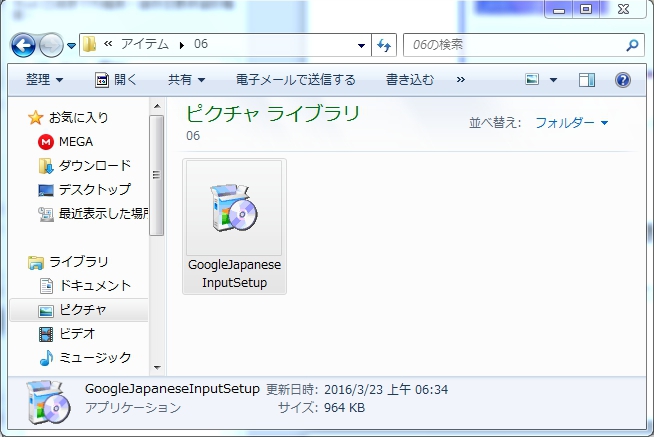Click 書き込む on the toolbar

point(410,79)
